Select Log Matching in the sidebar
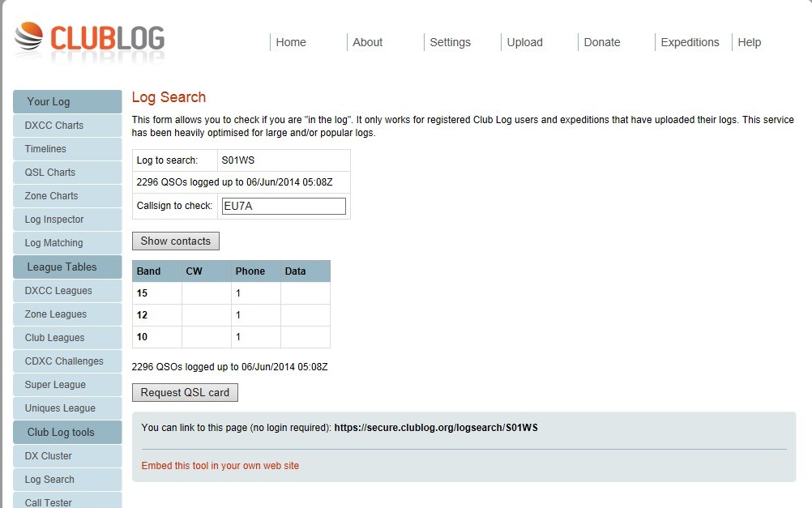 point(53,243)
